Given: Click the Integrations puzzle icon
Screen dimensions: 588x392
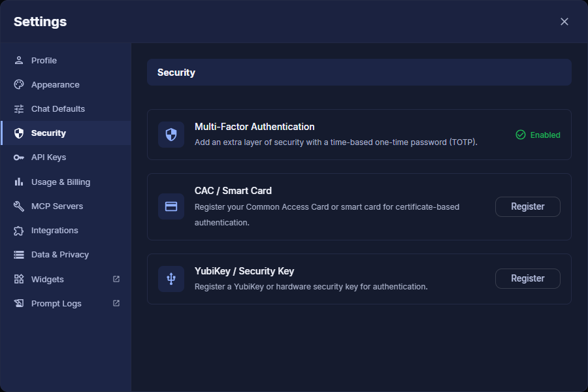Looking at the screenshot, I should (19, 231).
